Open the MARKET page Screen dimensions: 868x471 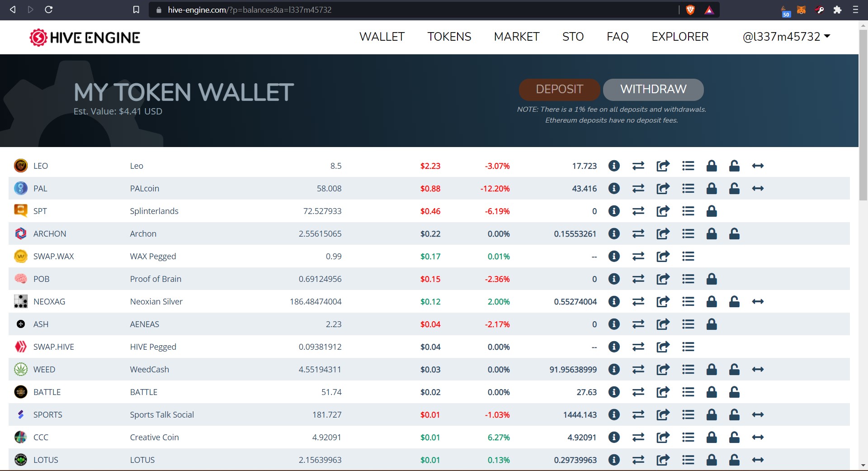click(x=517, y=37)
